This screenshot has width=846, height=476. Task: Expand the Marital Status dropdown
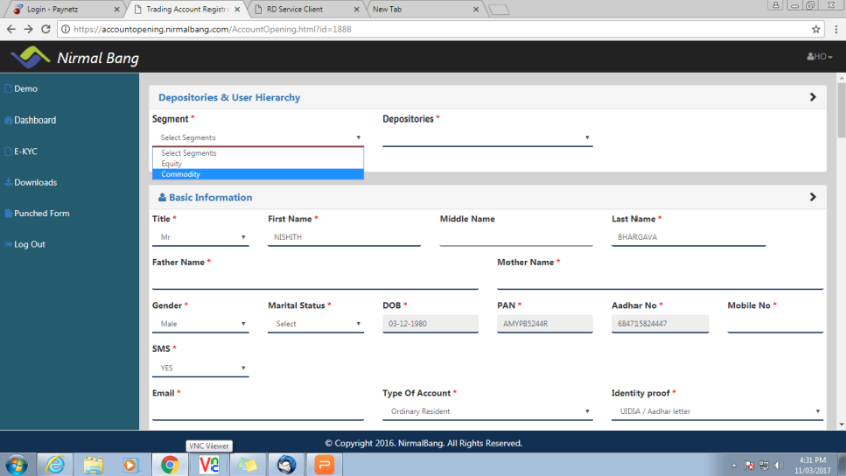point(315,324)
